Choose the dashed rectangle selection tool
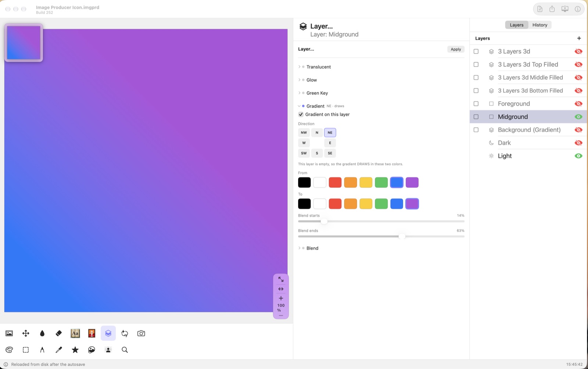 pos(26,350)
